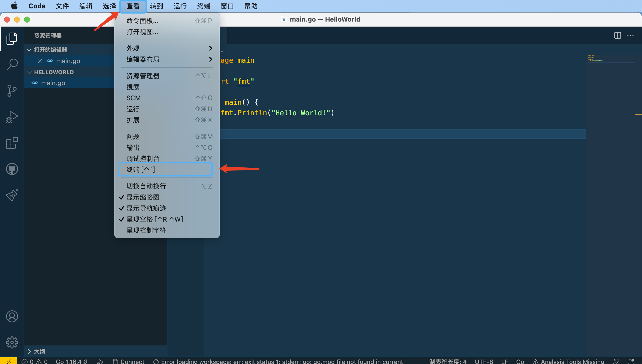Open the Search view in activity bar
Image resolution: width=642 pixels, height=364 pixels.
point(12,64)
